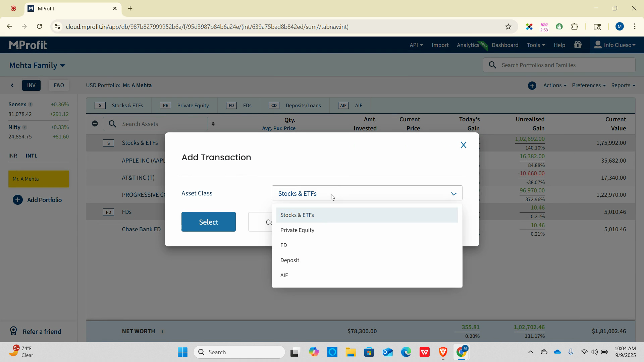Choose Private Equity from Asset Class list
Image resolution: width=644 pixels, height=362 pixels.
point(297,230)
